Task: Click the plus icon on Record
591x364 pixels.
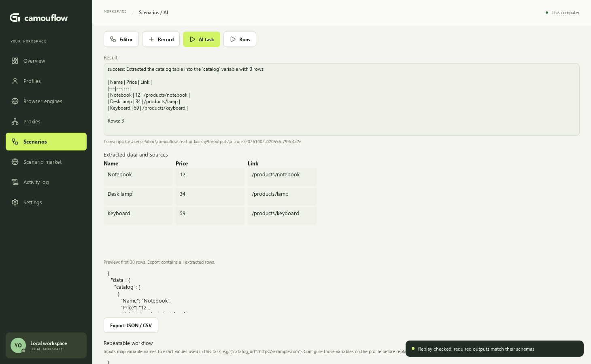Action: click(x=151, y=39)
